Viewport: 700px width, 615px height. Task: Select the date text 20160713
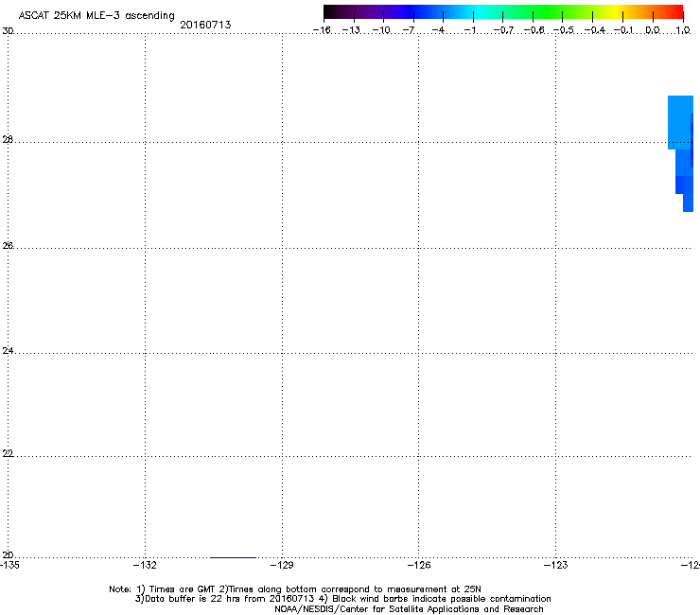205,25
